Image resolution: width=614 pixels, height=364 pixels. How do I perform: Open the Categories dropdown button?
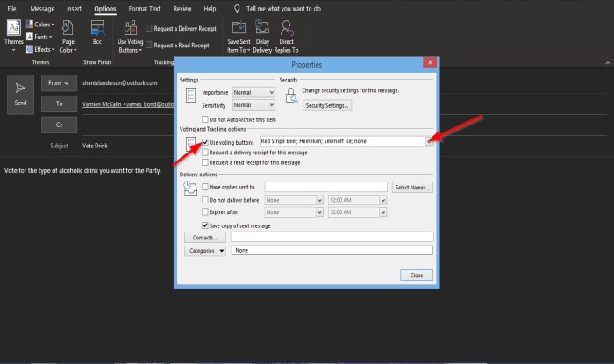(x=204, y=251)
